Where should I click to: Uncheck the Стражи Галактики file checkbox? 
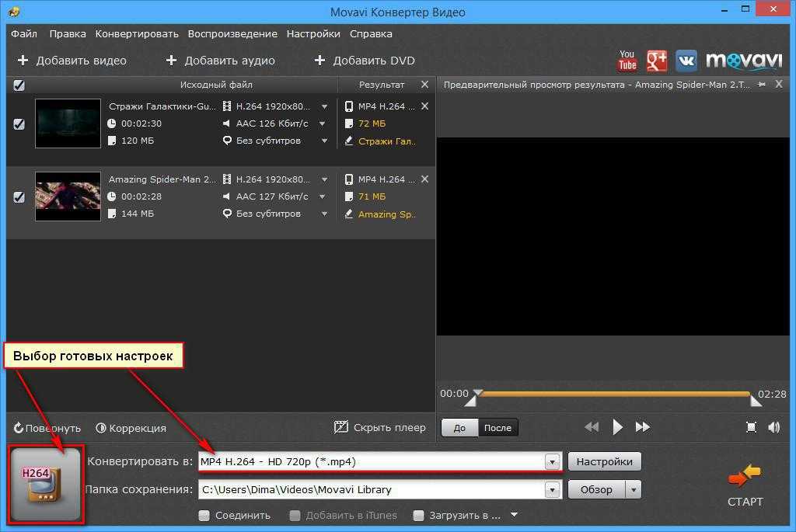point(19,123)
